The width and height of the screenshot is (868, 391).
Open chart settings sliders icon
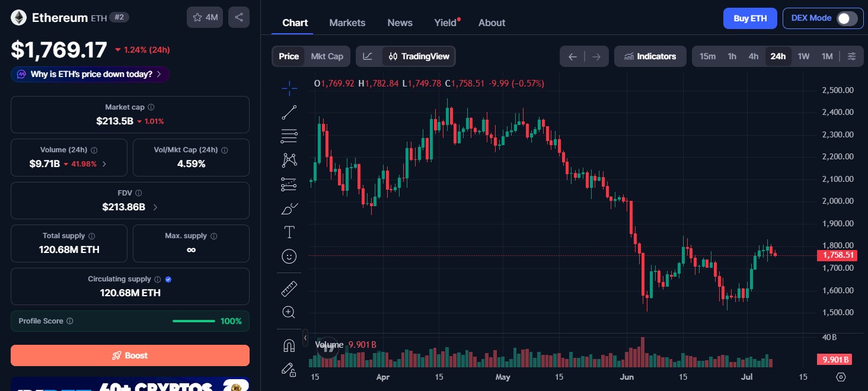pos(851,56)
